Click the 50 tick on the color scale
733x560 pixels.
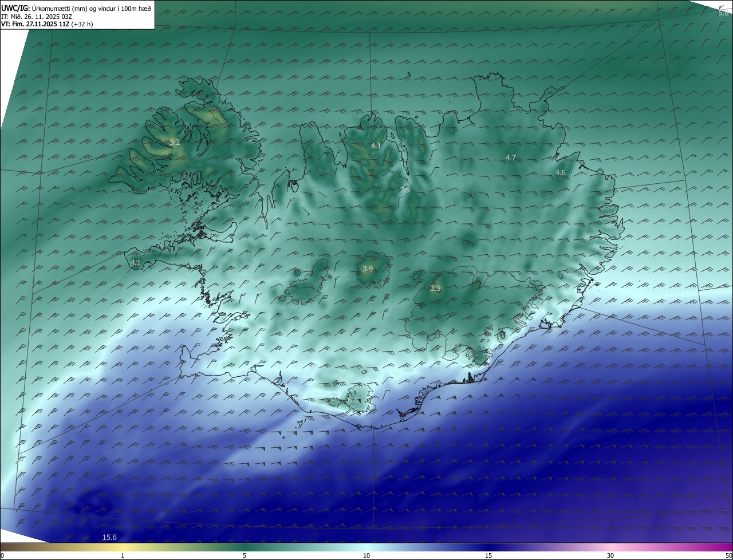click(728, 555)
